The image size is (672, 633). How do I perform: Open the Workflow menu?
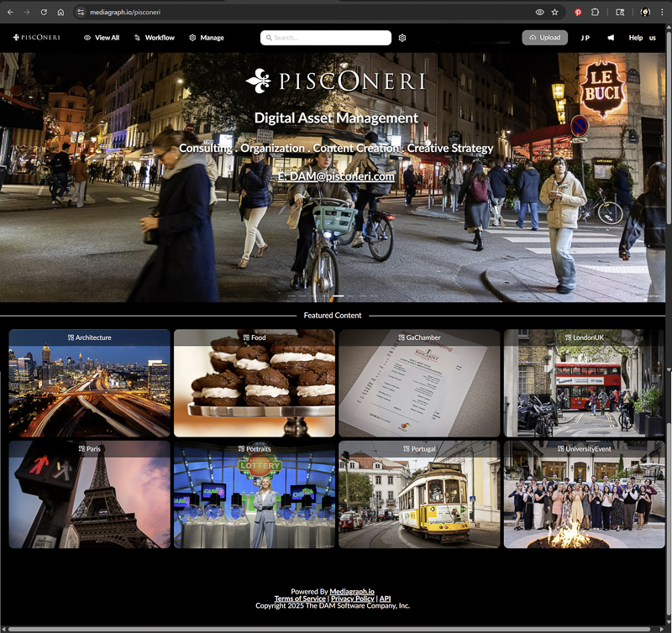pyautogui.click(x=155, y=38)
